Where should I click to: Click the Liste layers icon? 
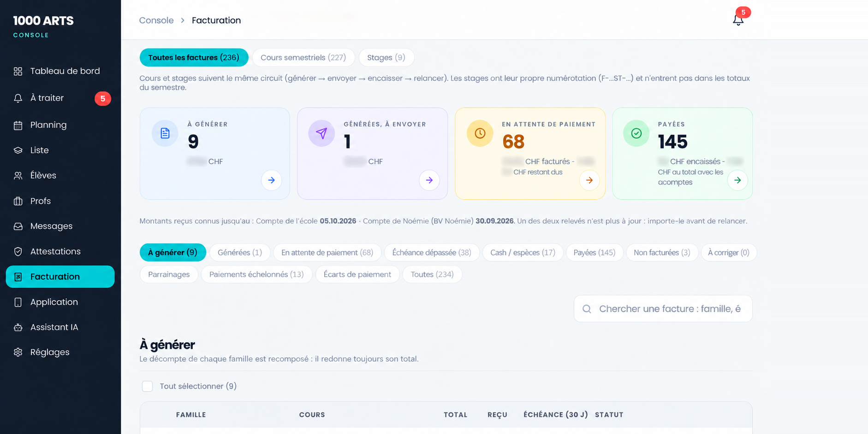(x=18, y=150)
